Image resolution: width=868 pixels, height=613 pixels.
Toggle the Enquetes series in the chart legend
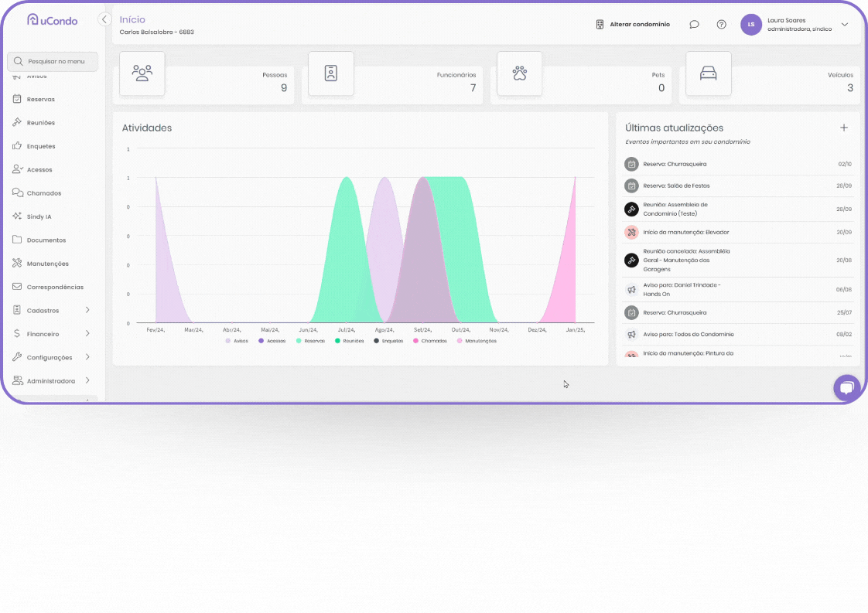coord(388,341)
